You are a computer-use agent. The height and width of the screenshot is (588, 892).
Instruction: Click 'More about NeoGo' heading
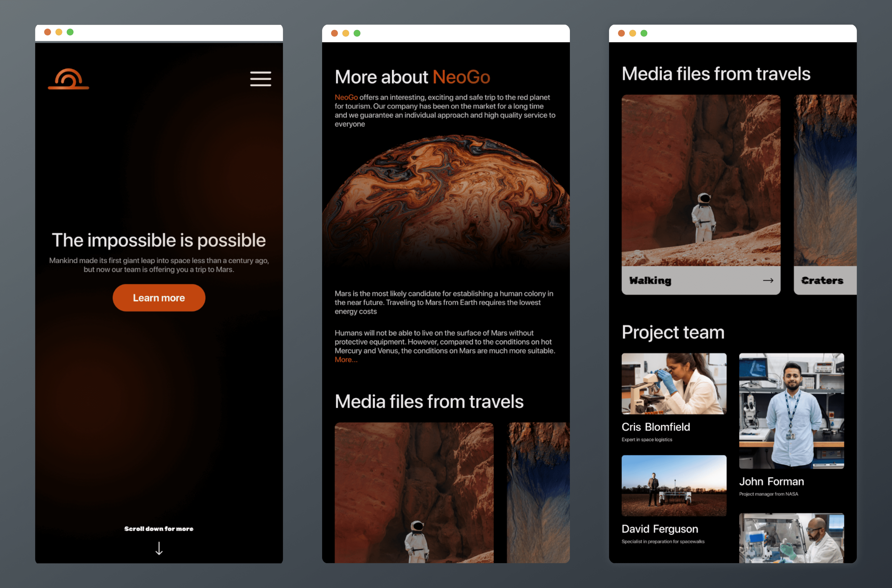pos(412,77)
